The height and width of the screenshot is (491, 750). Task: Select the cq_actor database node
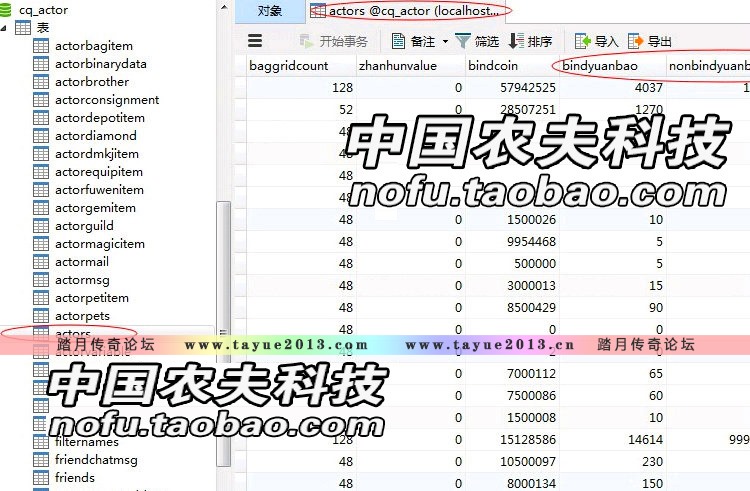(43, 10)
